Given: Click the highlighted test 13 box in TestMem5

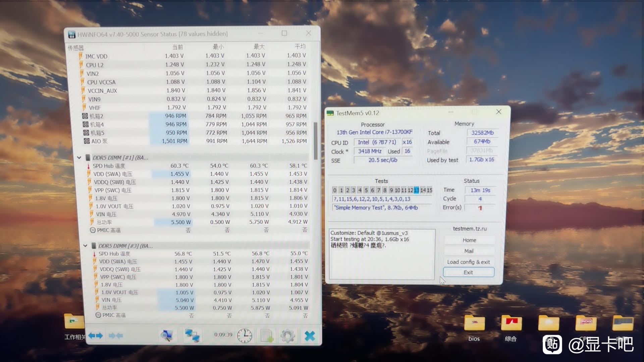Looking at the screenshot, I should click(416, 190).
